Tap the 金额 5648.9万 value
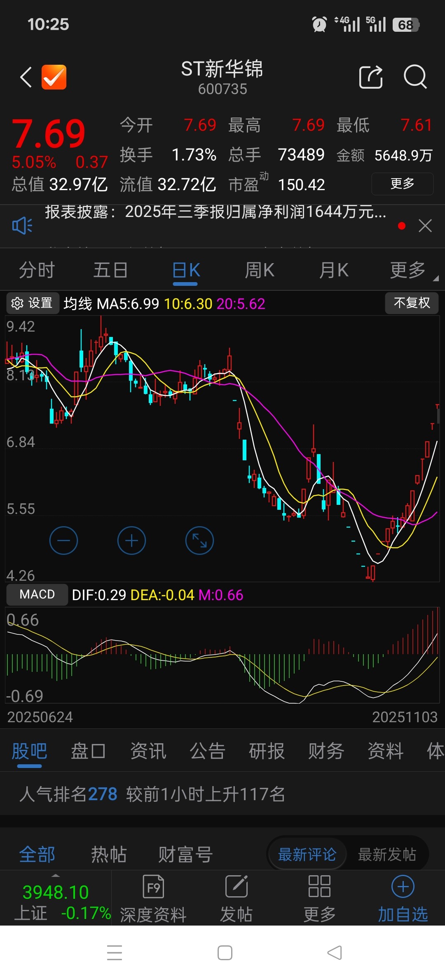This screenshot has width=445, height=980. tap(403, 155)
